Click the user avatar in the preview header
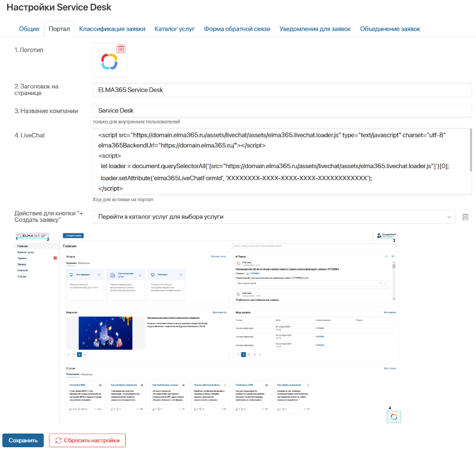Screen dimensions: 476x450 [x=379, y=235]
